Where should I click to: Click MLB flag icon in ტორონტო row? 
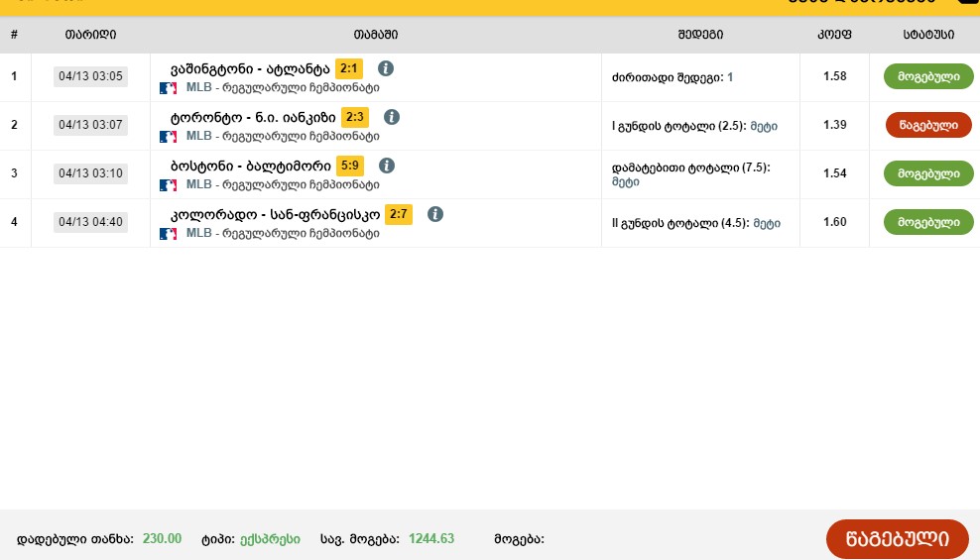tap(168, 137)
